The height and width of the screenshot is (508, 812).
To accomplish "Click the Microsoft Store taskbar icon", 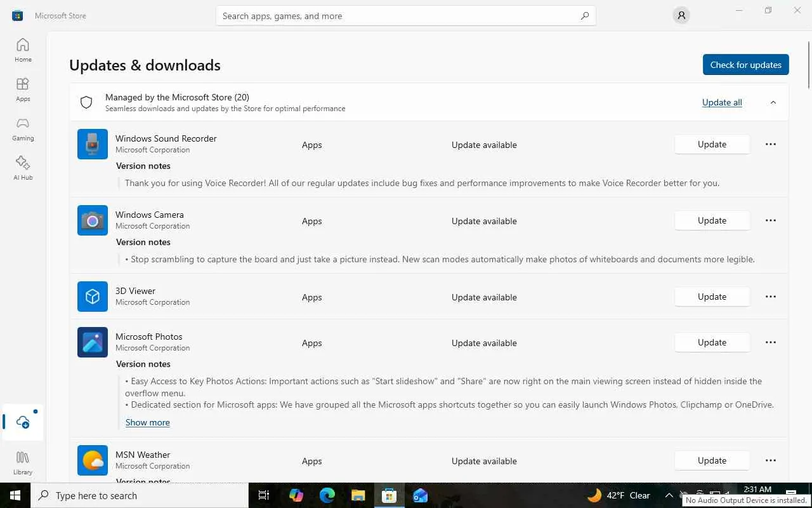I will [389, 495].
